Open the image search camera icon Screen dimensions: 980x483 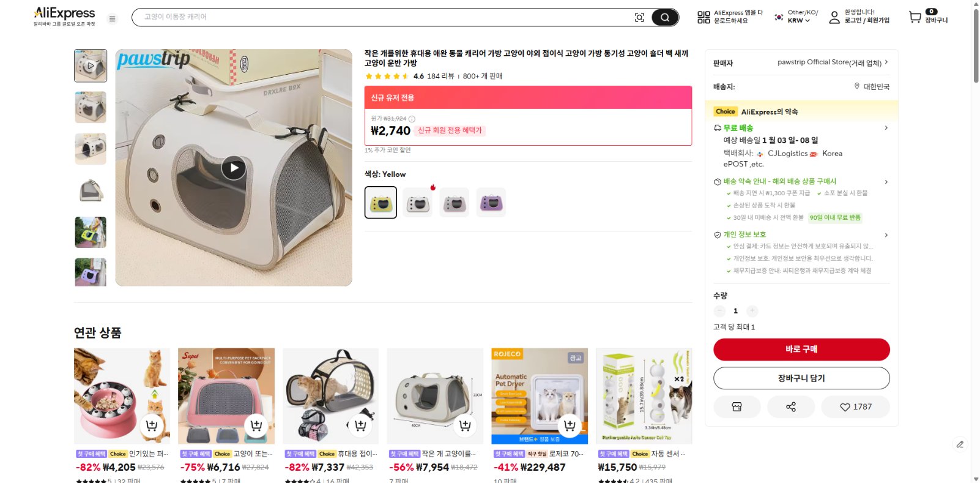[x=640, y=18]
